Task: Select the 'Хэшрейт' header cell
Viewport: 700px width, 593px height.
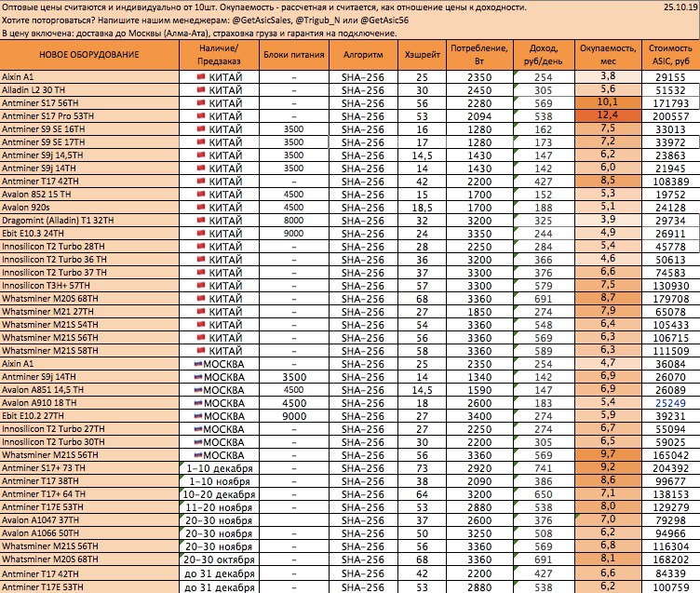Action: click(422, 55)
